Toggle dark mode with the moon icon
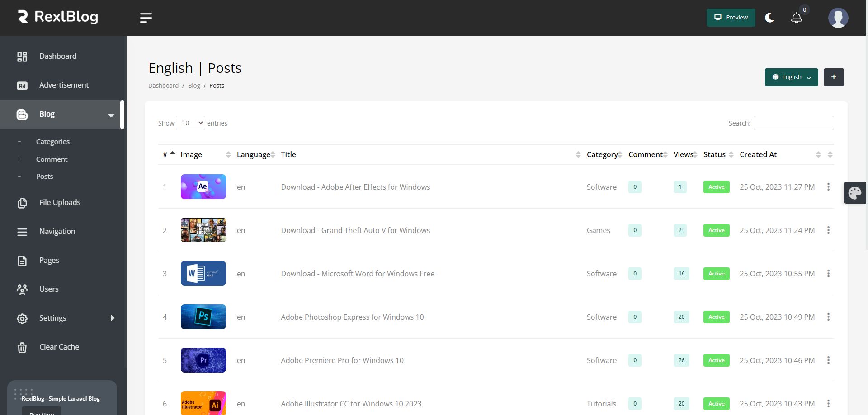The width and height of the screenshot is (868, 415). click(x=769, y=18)
